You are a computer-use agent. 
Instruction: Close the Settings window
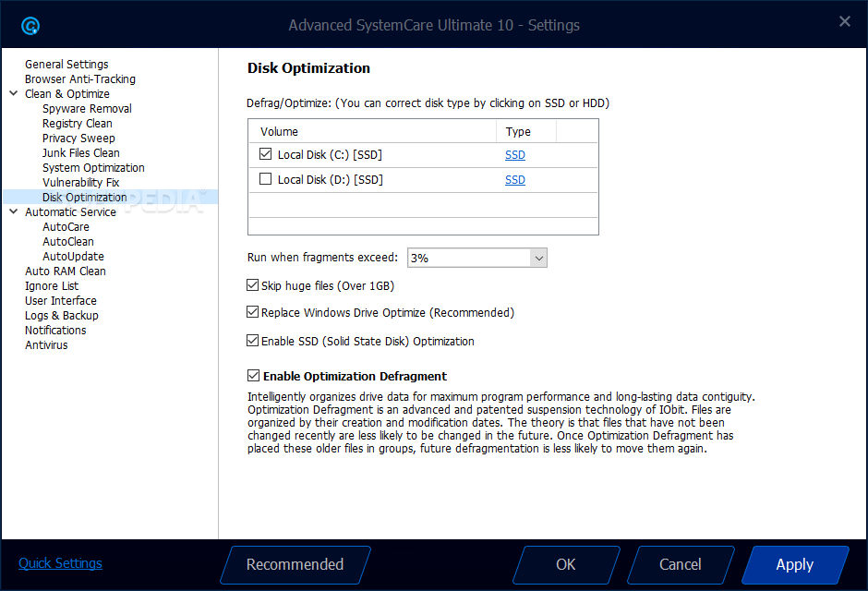(844, 21)
